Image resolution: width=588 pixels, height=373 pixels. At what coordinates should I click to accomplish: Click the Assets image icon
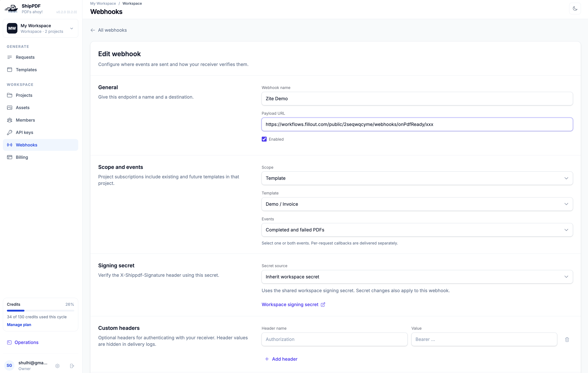point(10,107)
